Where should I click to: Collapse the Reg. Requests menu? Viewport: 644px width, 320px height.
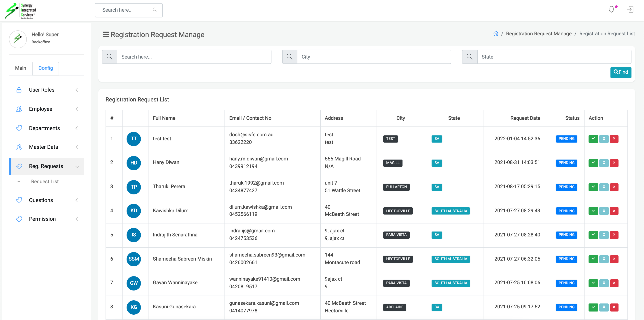tap(47, 166)
